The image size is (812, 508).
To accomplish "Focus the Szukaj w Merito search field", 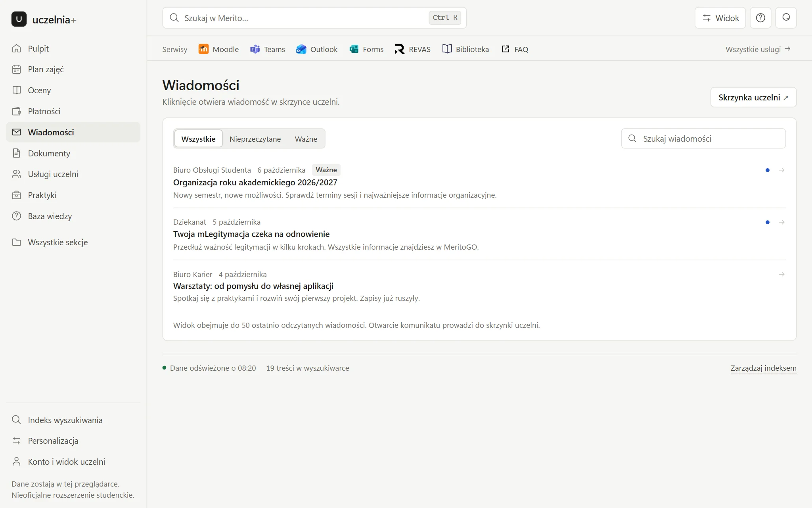I will point(314,18).
